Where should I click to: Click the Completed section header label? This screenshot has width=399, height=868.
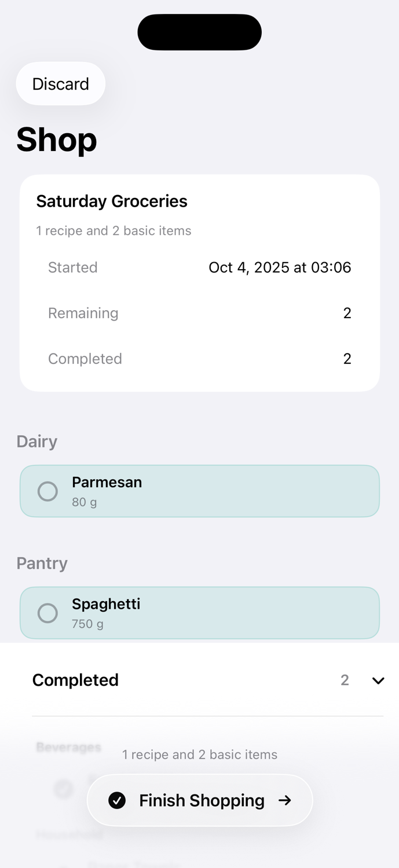click(75, 680)
